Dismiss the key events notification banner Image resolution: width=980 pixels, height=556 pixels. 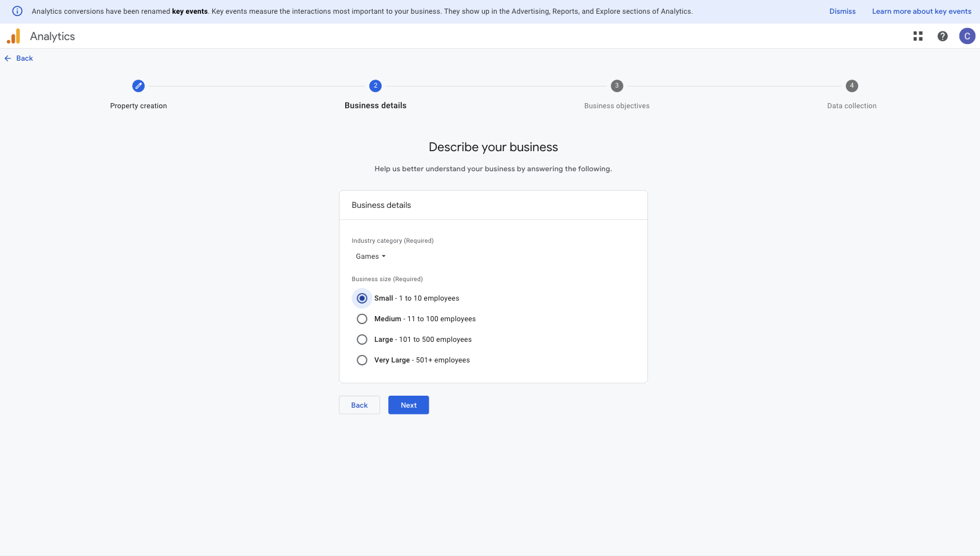[x=842, y=11]
